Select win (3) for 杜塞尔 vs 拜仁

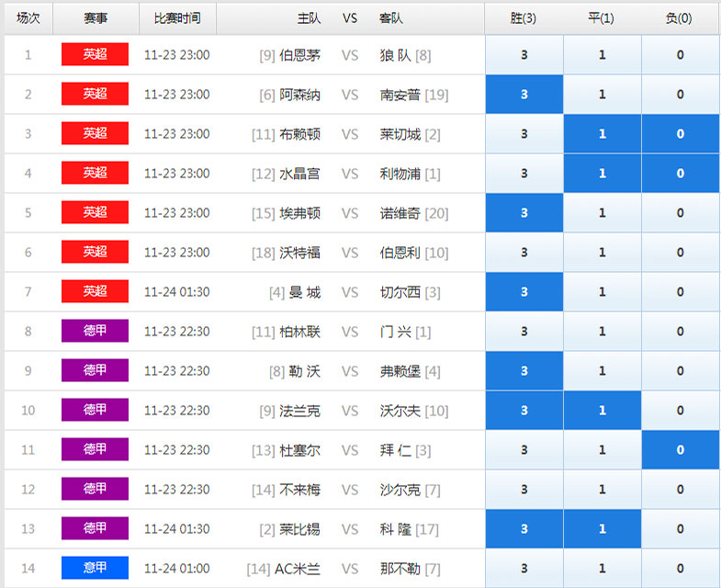click(524, 450)
